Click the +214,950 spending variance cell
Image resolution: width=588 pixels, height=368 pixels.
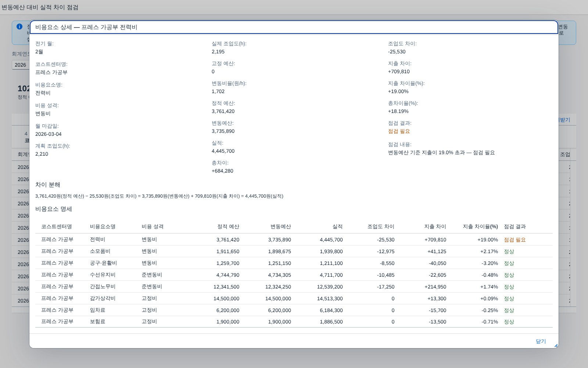435,287
